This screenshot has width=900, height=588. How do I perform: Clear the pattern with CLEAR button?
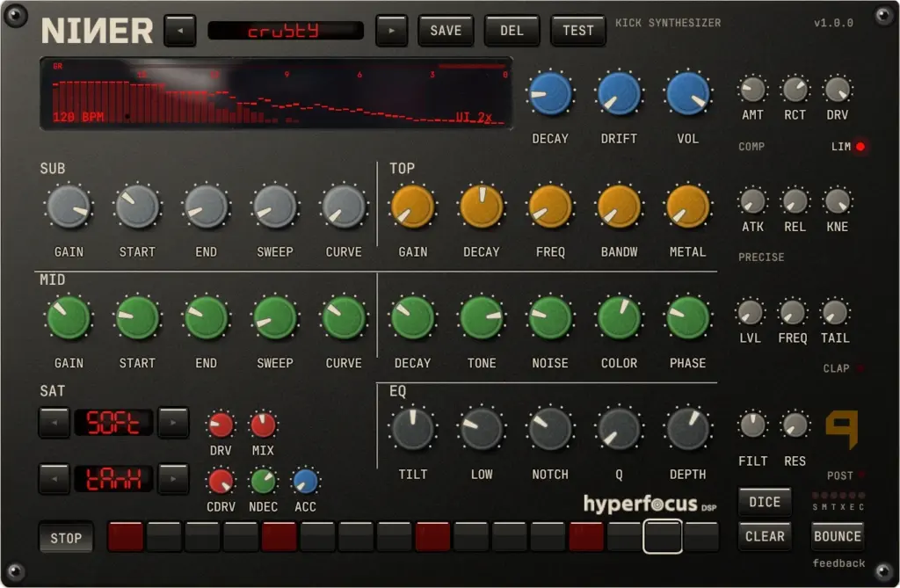(x=765, y=536)
